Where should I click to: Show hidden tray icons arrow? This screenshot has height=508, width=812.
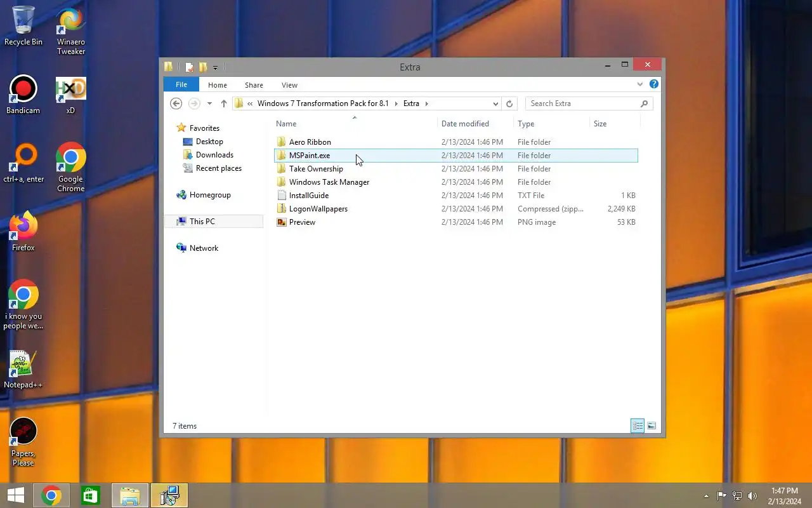[706, 496]
